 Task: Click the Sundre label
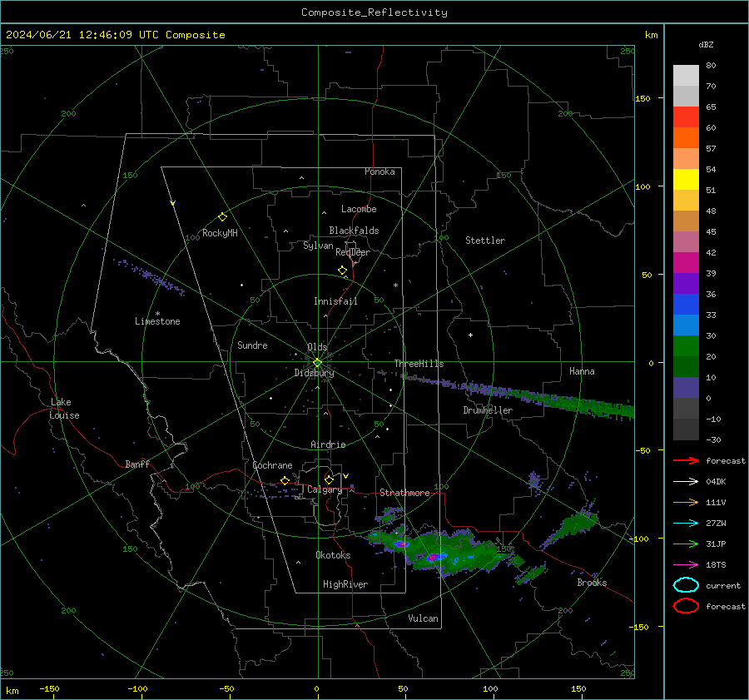(x=252, y=345)
